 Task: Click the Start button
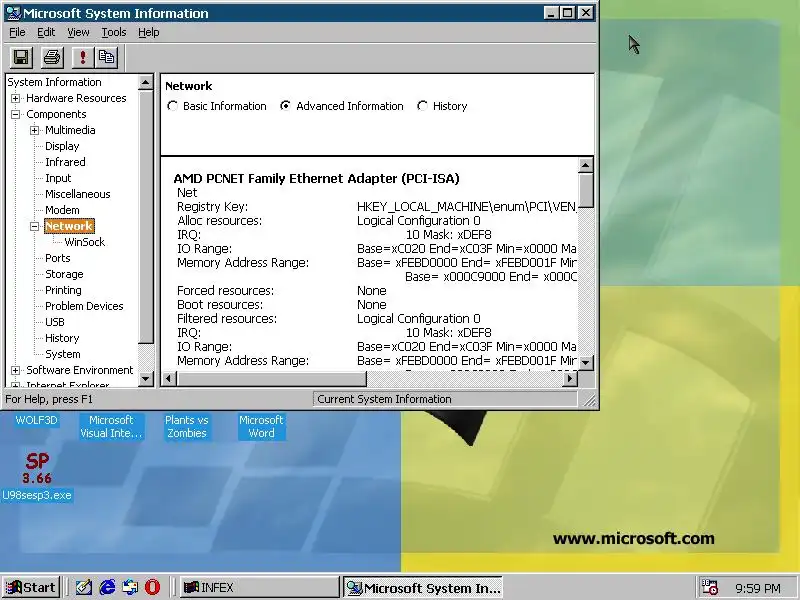tap(32, 587)
